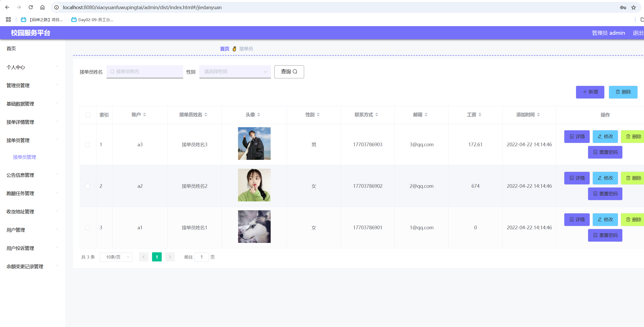Bookmark page with star icon
This screenshot has width=644, height=327.
(x=633, y=8)
